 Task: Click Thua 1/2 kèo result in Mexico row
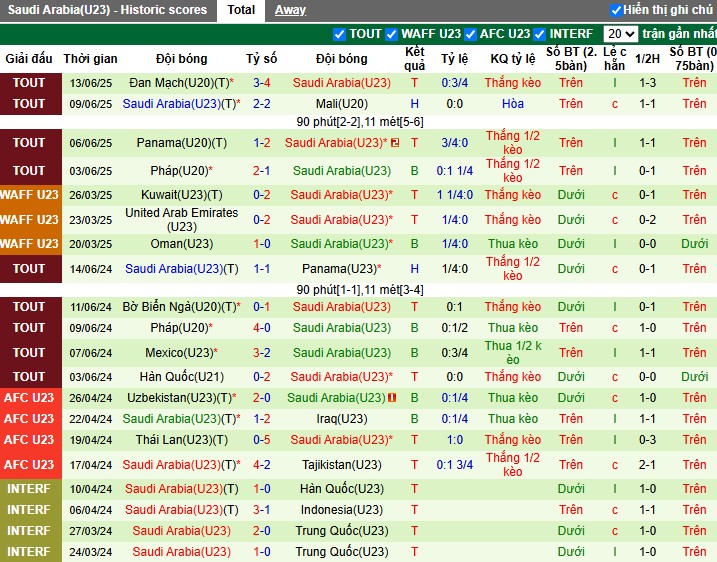tap(513, 353)
